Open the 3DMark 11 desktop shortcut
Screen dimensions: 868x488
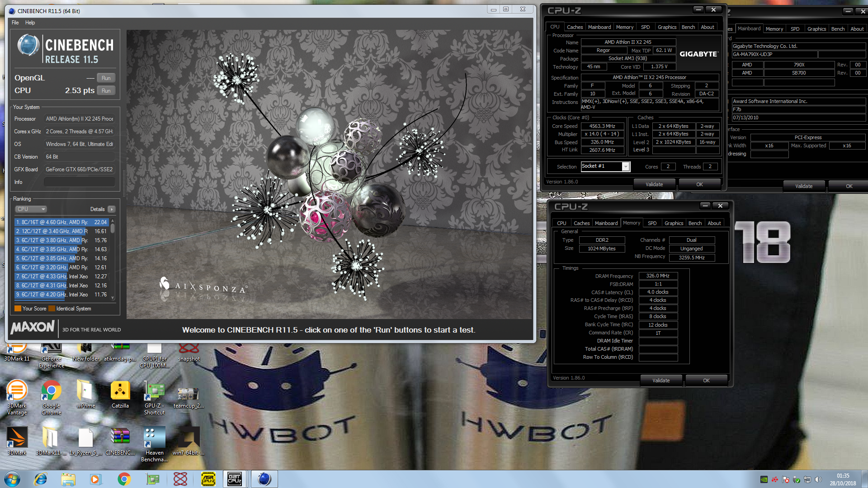(x=17, y=352)
